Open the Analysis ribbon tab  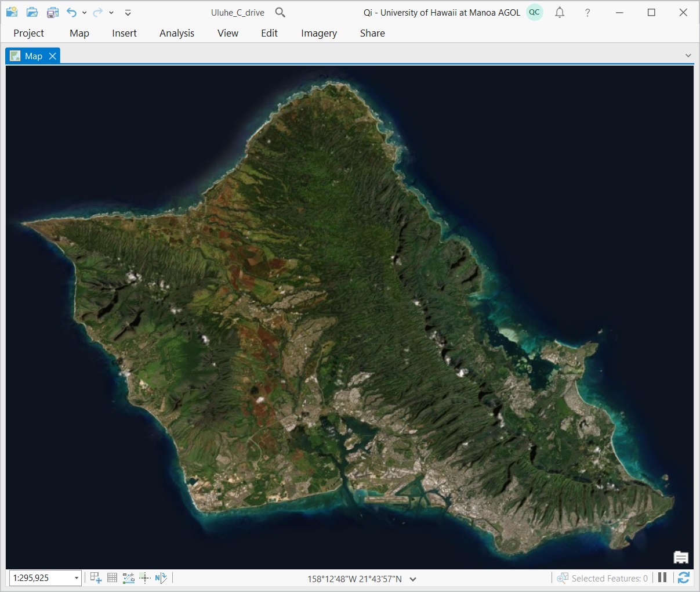pyautogui.click(x=177, y=33)
